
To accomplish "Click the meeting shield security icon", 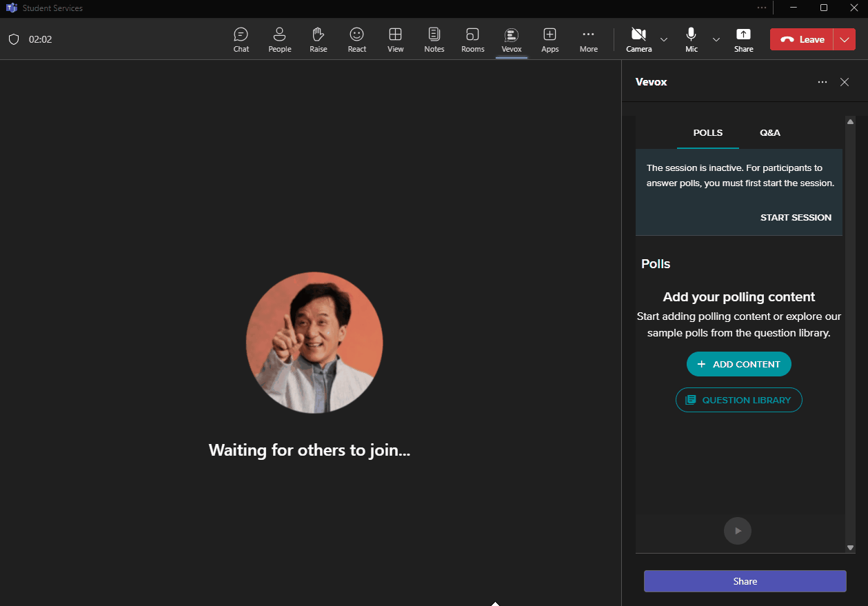I will tap(14, 39).
